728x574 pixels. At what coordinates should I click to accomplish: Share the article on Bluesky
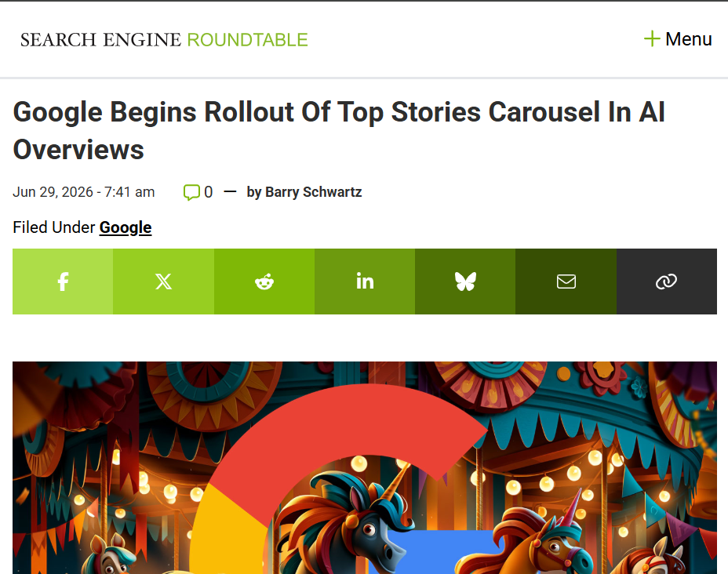click(465, 282)
